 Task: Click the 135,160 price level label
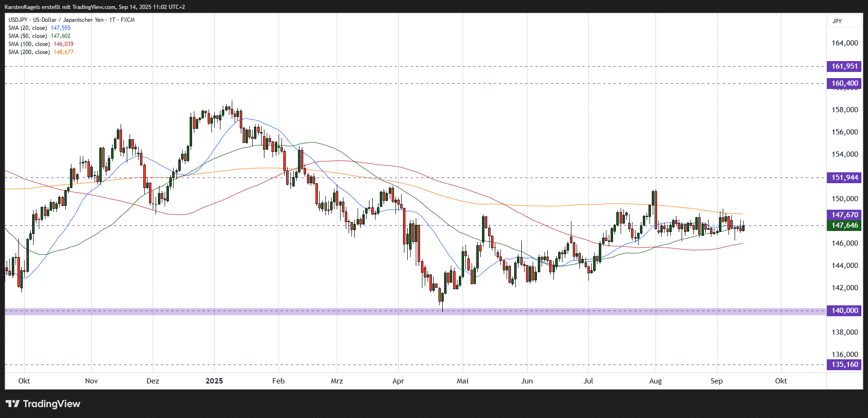pyautogui.click(x=844, y=365)
